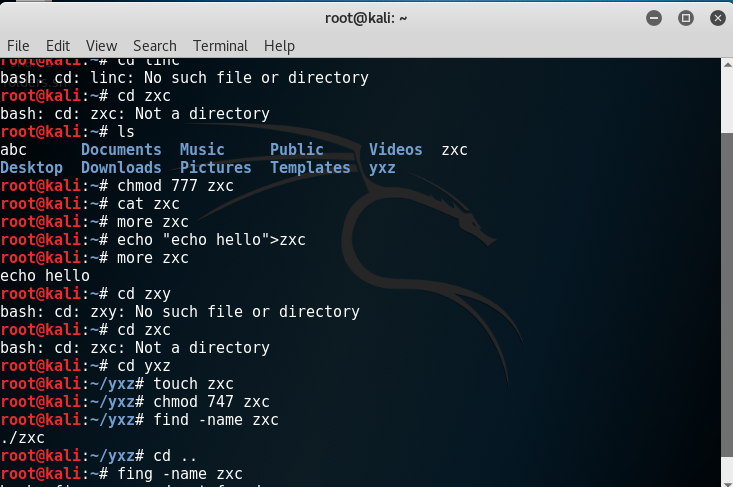733x487 pixels.
Task: Click 'bash: cd: linc: No such file' error
Action: tap(185, 78)
